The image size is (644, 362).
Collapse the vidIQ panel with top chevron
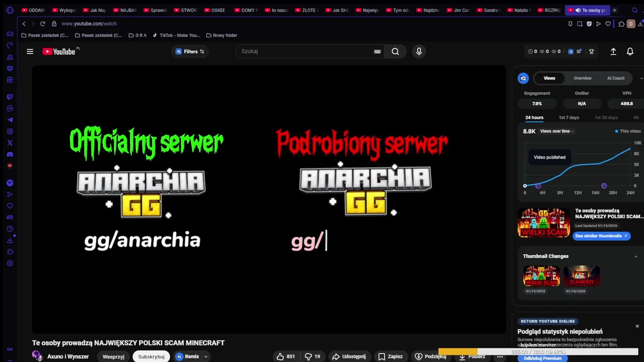click(641, 78)
